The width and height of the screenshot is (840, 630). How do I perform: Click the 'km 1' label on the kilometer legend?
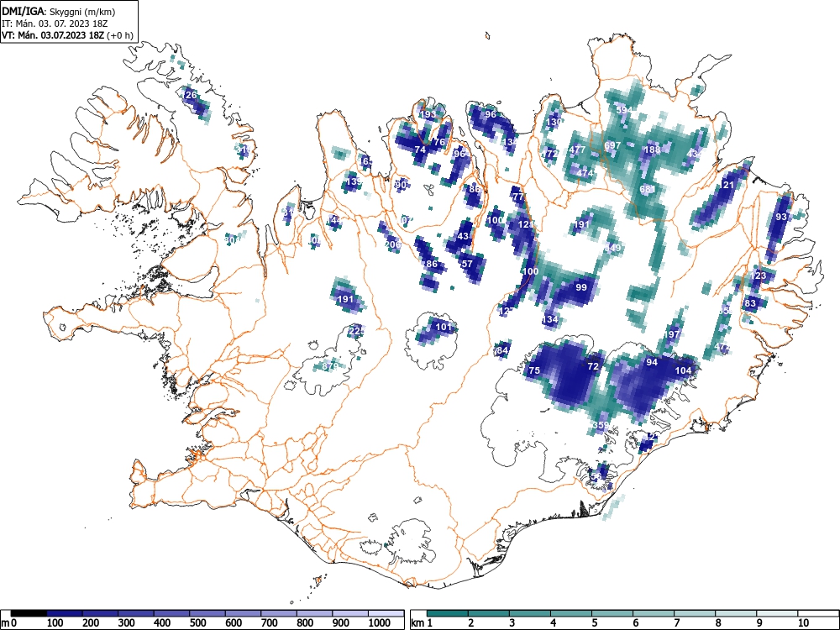pyautogui.click(x=421, y=623)
